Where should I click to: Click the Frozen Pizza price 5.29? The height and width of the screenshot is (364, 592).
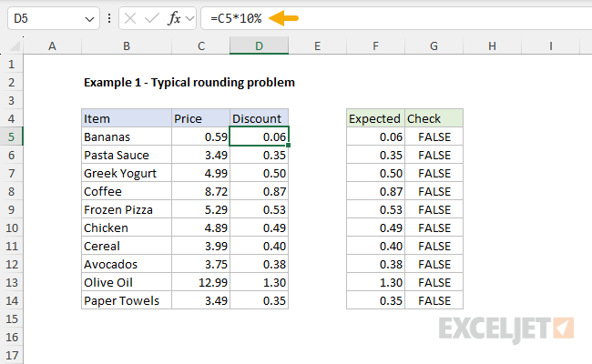[201, 209]
